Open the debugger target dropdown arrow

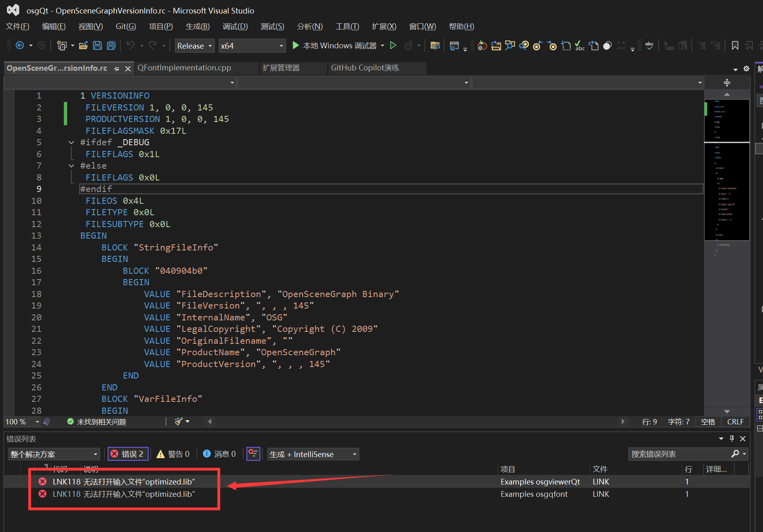(x=382, y=45)
